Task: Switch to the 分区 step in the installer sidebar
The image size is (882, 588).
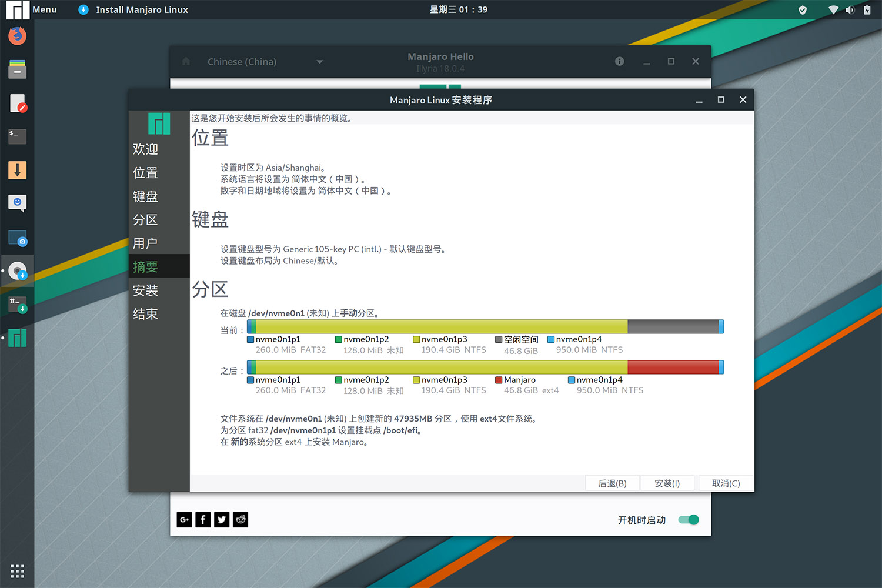Action: (145, 219)
